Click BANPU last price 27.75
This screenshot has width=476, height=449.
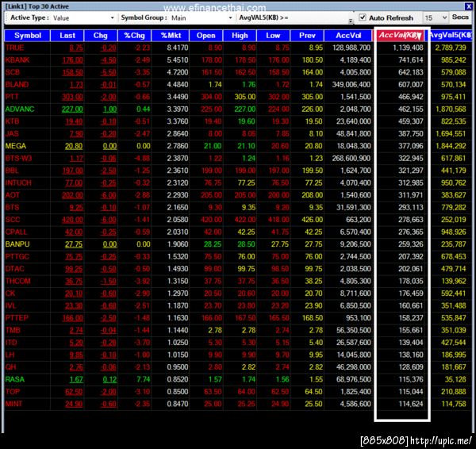click(x=74, y=244)
